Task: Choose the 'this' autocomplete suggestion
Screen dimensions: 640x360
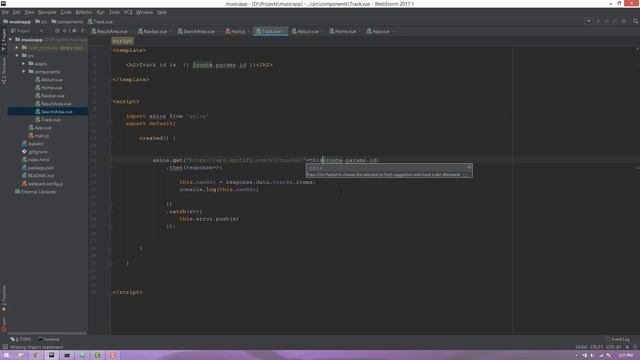Action: coord(389,168)
